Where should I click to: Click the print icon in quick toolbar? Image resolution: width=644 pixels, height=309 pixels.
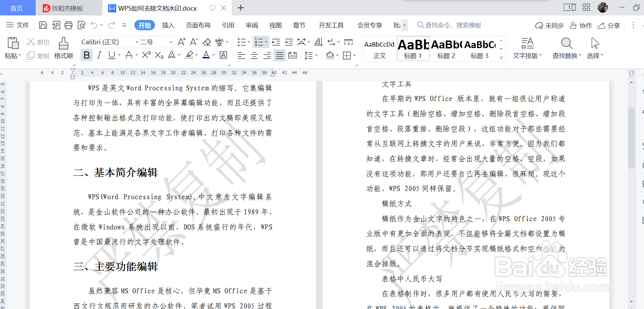pos(68,25)
